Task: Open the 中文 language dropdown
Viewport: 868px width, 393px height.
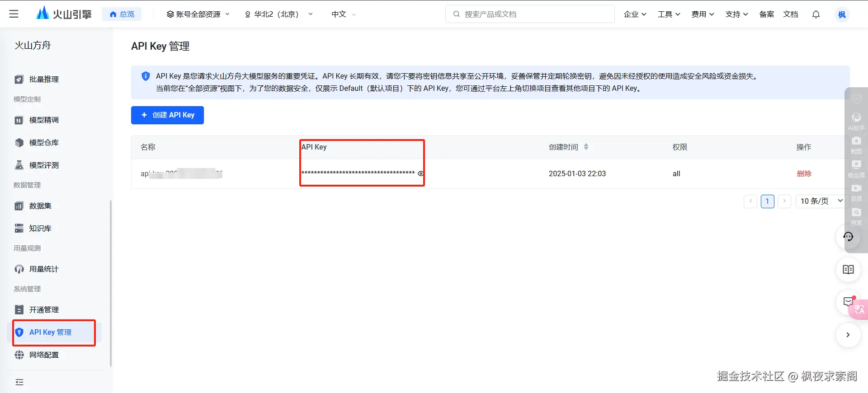Action: [344, 14]
